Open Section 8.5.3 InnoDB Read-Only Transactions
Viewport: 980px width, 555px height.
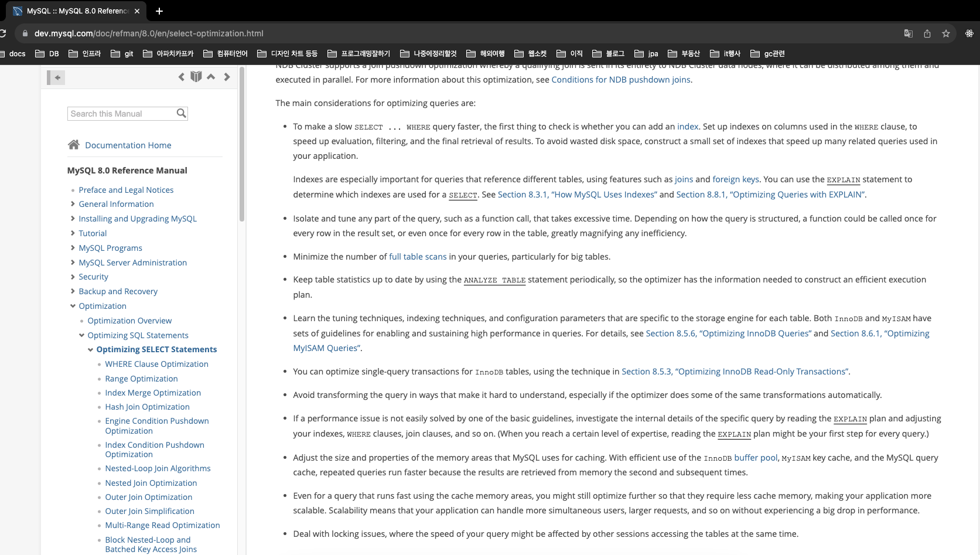click(735, 372)
